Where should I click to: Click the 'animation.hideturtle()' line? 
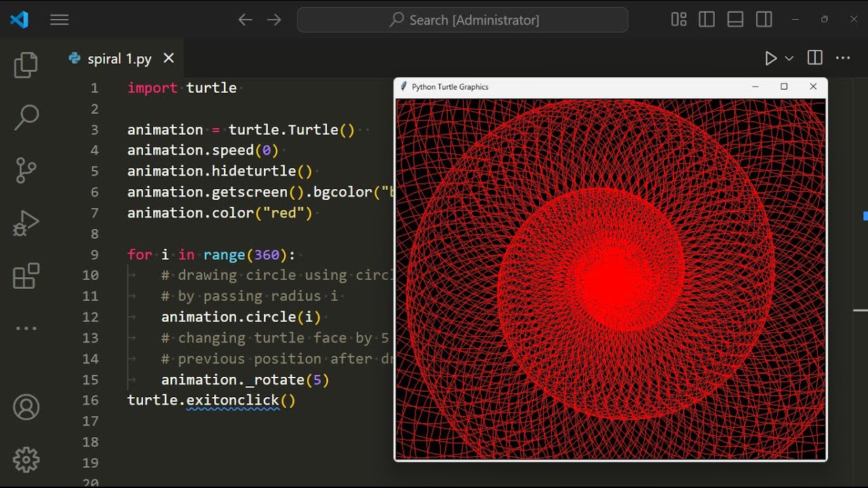[x=220, y=171]
